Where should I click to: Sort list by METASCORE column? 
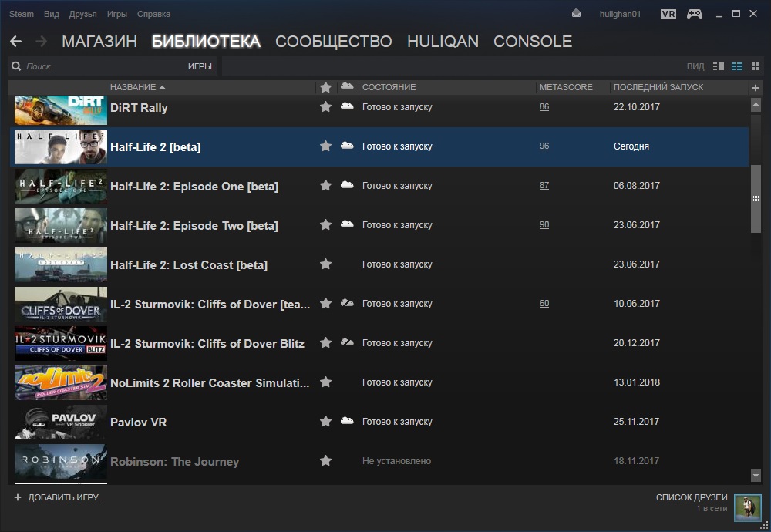[566, 88]
